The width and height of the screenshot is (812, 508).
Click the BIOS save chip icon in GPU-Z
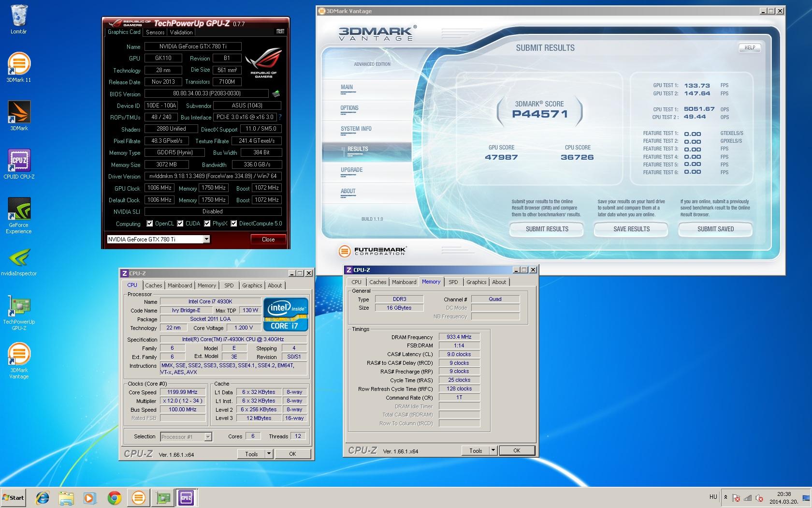tap(276, 93)
